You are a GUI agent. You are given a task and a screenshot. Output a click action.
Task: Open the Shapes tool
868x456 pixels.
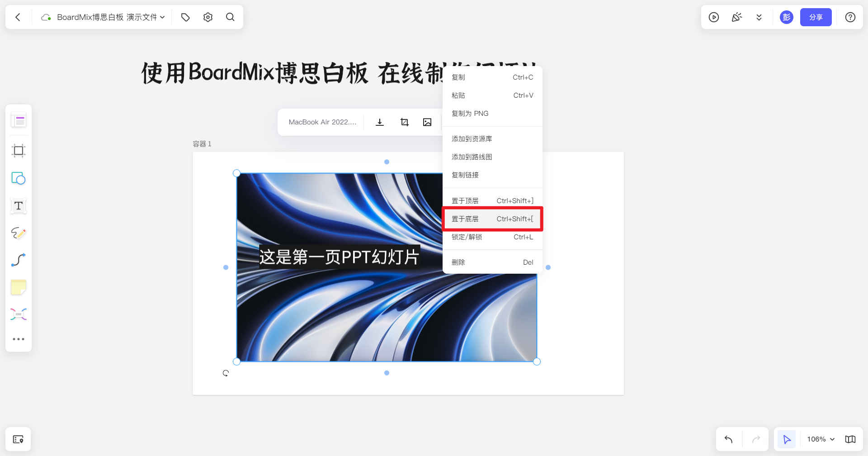(18, 178)
